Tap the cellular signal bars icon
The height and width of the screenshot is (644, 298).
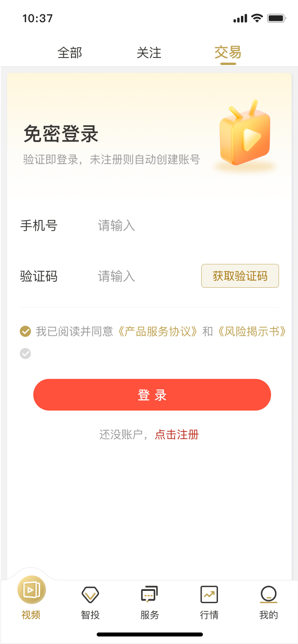(x=240, y=18)
